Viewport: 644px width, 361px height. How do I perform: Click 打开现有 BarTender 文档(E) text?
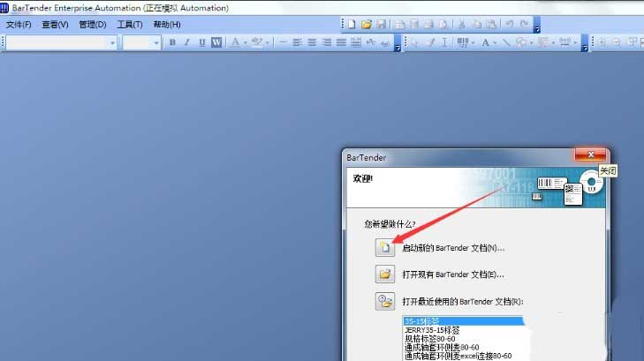tap(453, 275)
